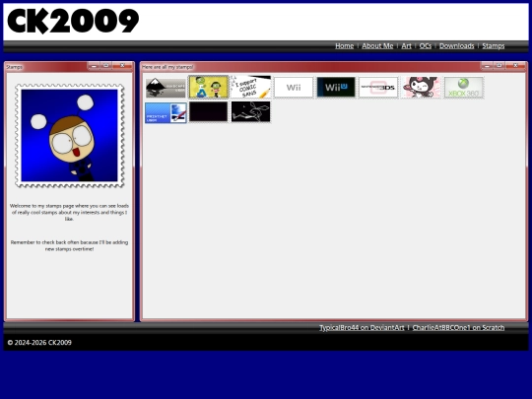
Task: Go to the Home page
Action: [345, 45]
